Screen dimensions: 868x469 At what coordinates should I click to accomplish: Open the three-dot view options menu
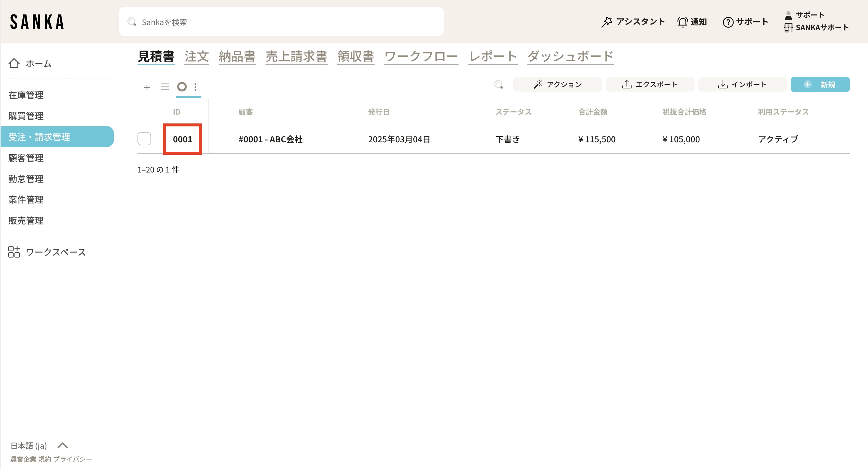point(195,87)
